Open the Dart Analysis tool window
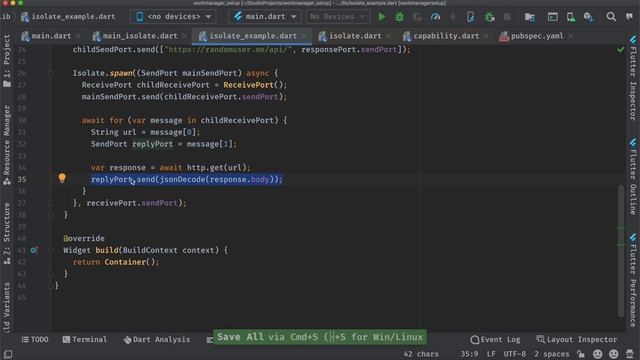Screen dimensions: 640x360 click(x=157, y=340)
